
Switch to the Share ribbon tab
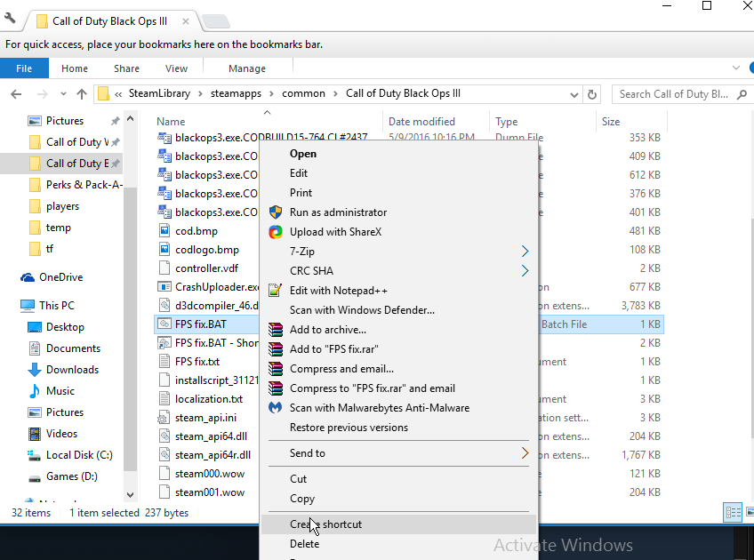pos(126,68)
